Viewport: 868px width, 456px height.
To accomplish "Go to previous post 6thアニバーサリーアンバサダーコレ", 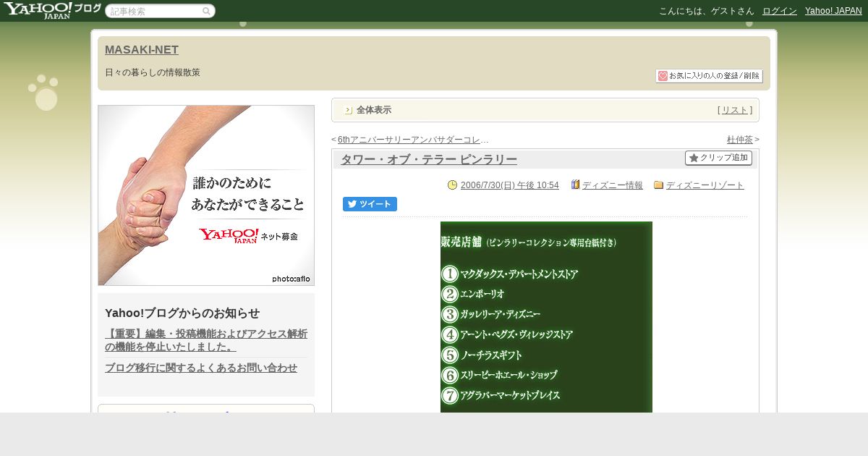I will pos(413,140).
